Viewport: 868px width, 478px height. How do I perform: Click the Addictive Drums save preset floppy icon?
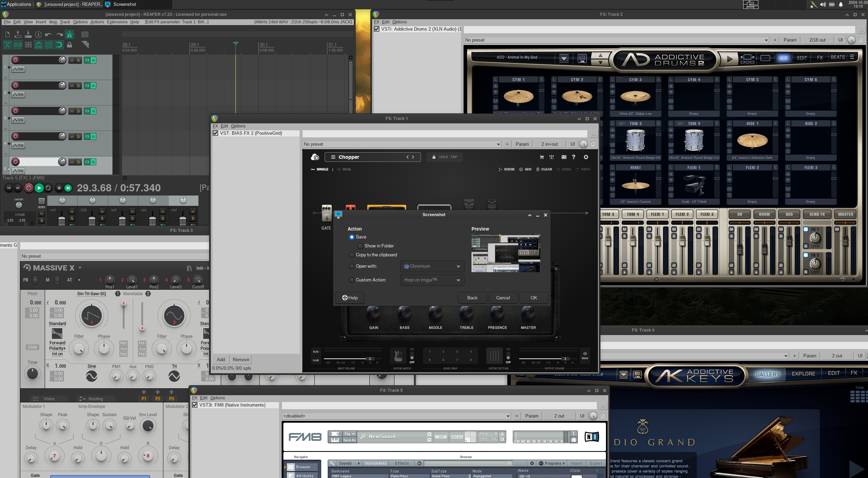pos(582,59)
